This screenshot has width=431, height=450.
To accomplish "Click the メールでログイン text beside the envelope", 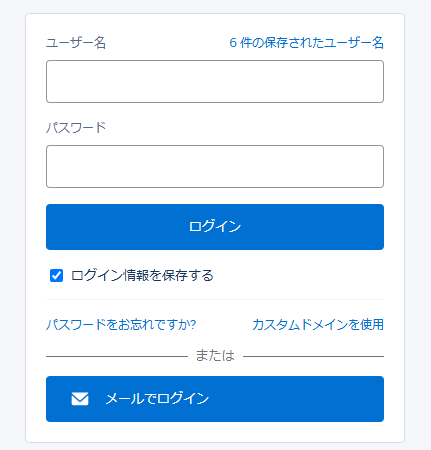I will pos(157,399).
